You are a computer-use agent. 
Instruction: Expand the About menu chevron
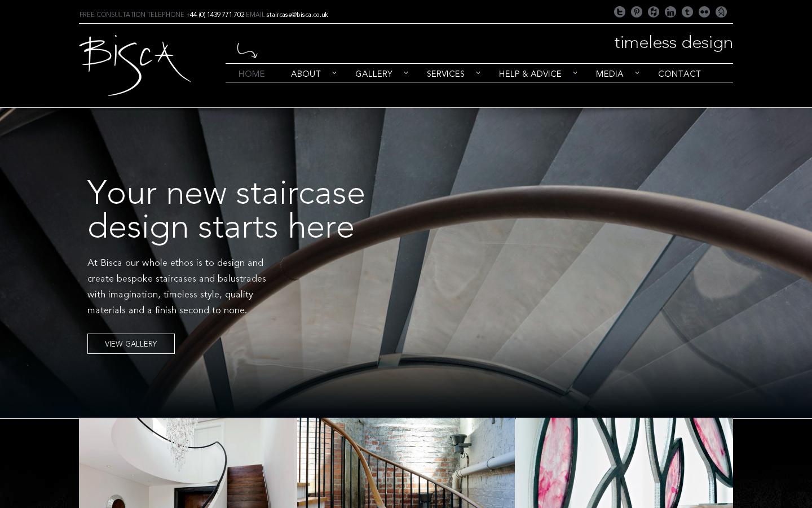pyautogui.click(x=334, y=73)
